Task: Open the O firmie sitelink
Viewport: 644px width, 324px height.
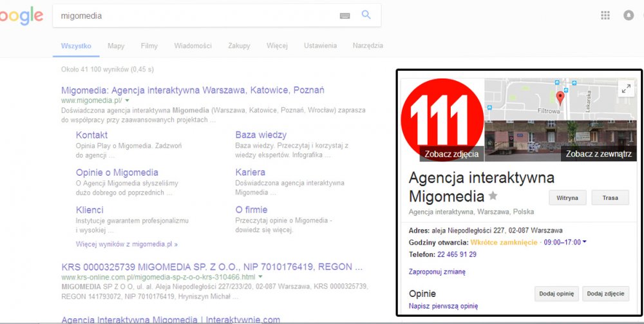Action: 251,210
